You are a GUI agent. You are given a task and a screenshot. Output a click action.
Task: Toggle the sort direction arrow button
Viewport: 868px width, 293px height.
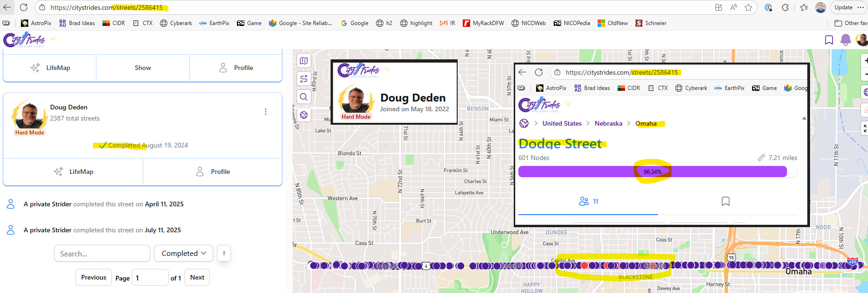[x=224, y=253]
